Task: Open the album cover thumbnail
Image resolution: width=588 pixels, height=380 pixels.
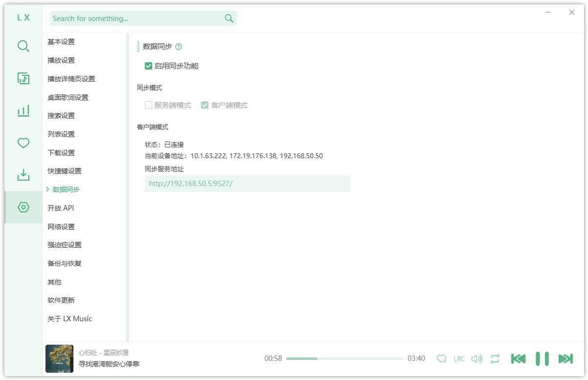Action: [x=59, y=358]
